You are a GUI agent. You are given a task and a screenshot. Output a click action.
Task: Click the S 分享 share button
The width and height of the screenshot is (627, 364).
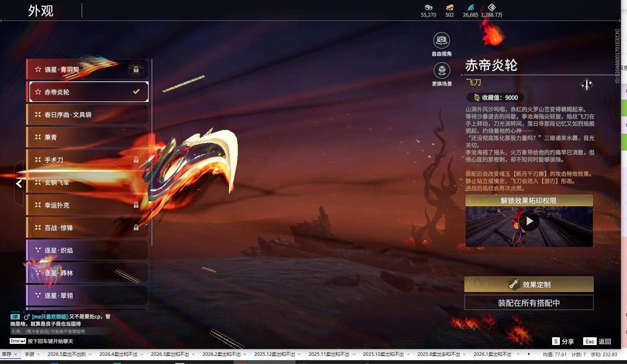(x=563, y=341)
